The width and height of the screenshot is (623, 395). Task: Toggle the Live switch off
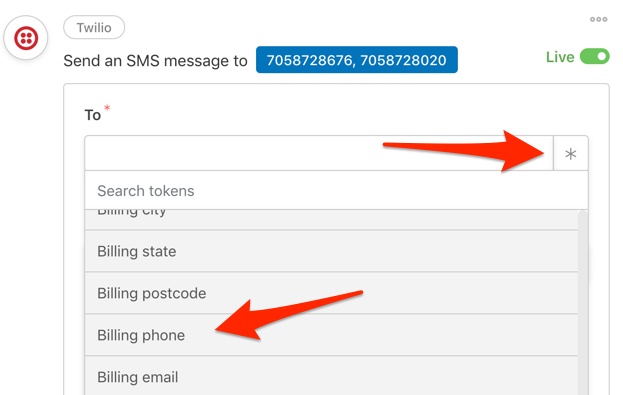pos(594,56)
